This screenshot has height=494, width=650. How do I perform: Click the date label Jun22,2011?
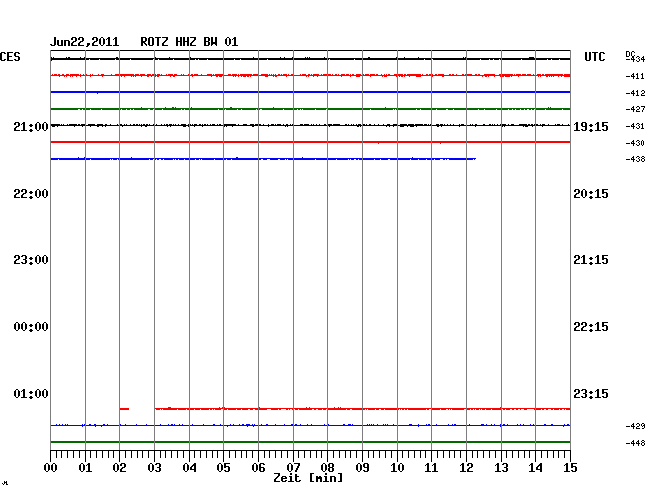(85, 42)
